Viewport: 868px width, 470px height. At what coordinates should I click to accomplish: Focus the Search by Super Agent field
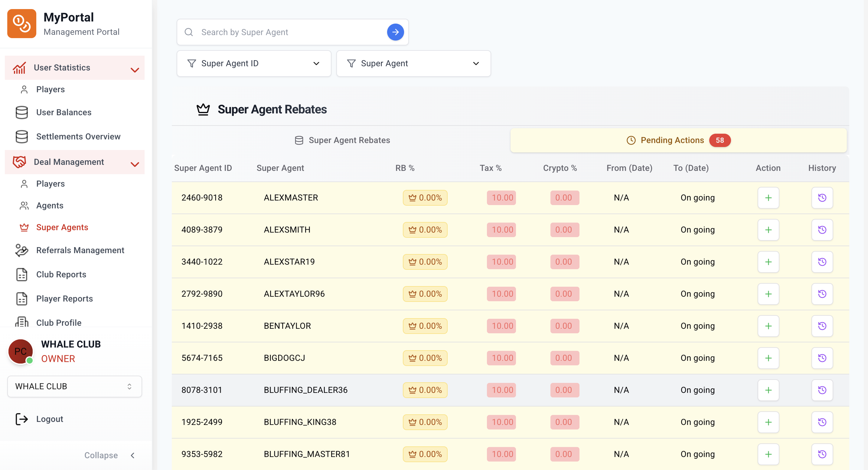click(x=290, y=32)
